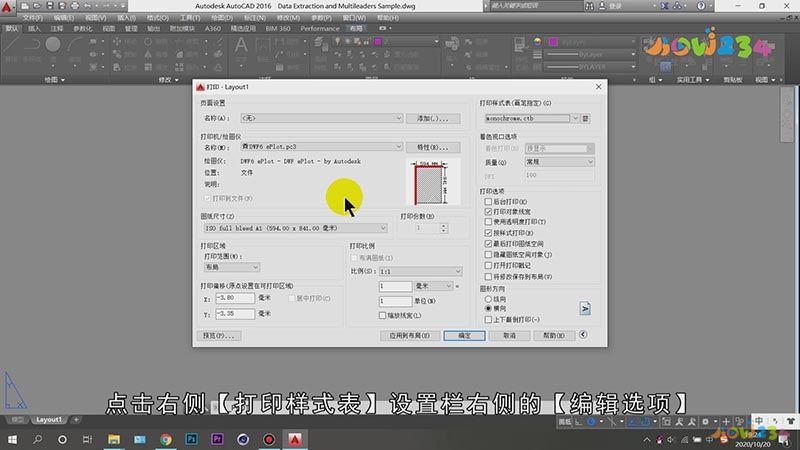
Task: Click the Open file icon in quick access
Action: click(37, 6)
